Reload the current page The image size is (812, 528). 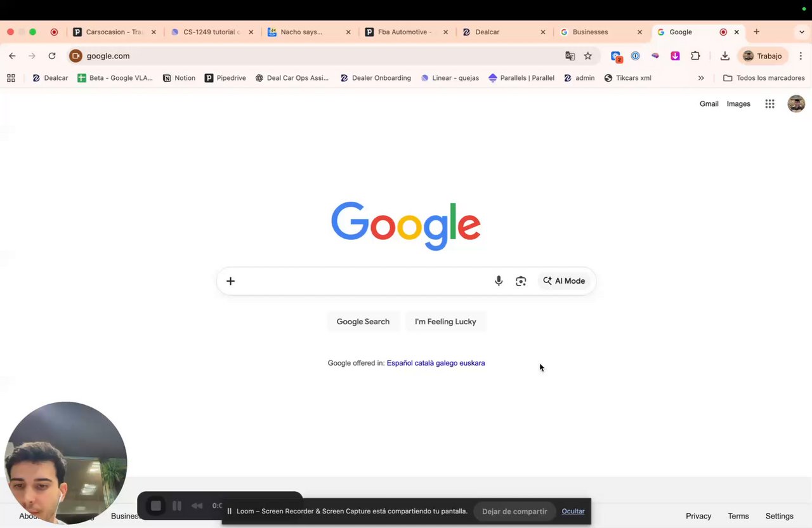point(52,56)
